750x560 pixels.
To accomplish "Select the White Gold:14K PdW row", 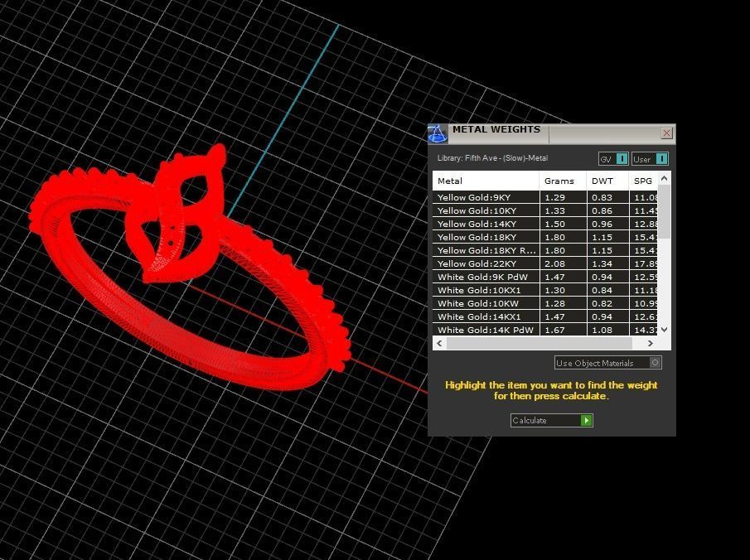I will click(x=544, y=330).
